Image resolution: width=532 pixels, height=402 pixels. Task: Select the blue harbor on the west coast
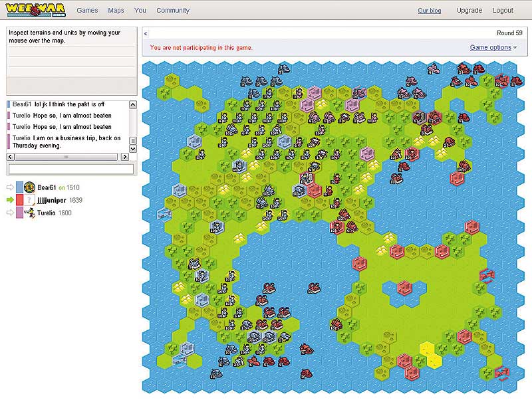coord(164,214)
